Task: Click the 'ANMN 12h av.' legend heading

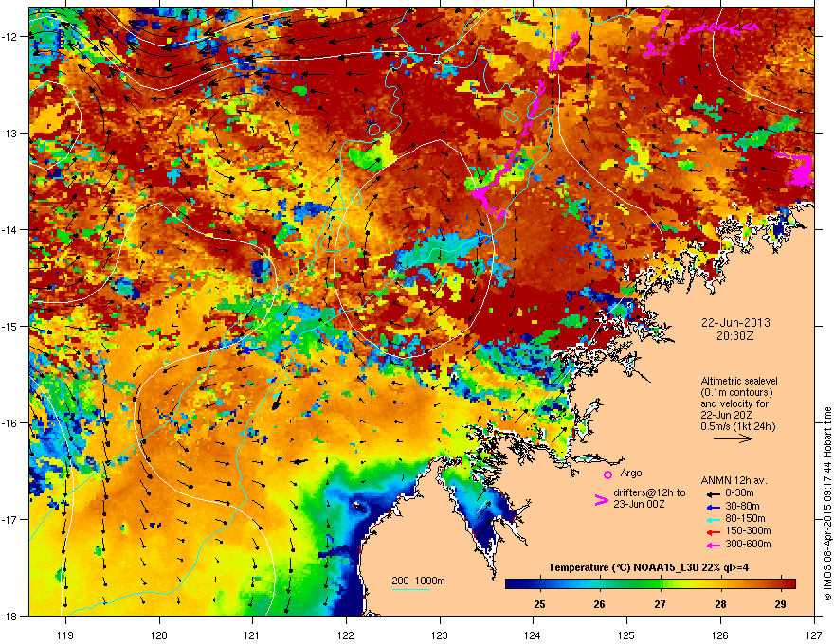Action: [x=734, y=481]
